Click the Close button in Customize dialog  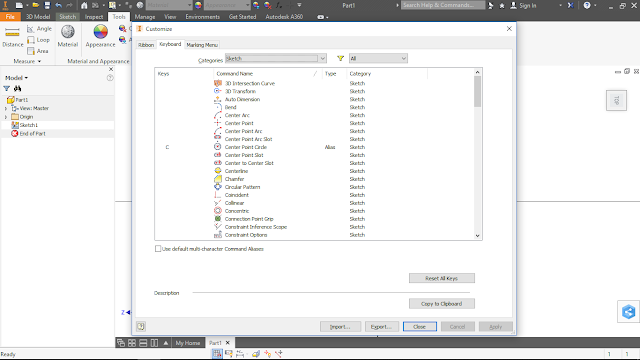pos(420,327)
